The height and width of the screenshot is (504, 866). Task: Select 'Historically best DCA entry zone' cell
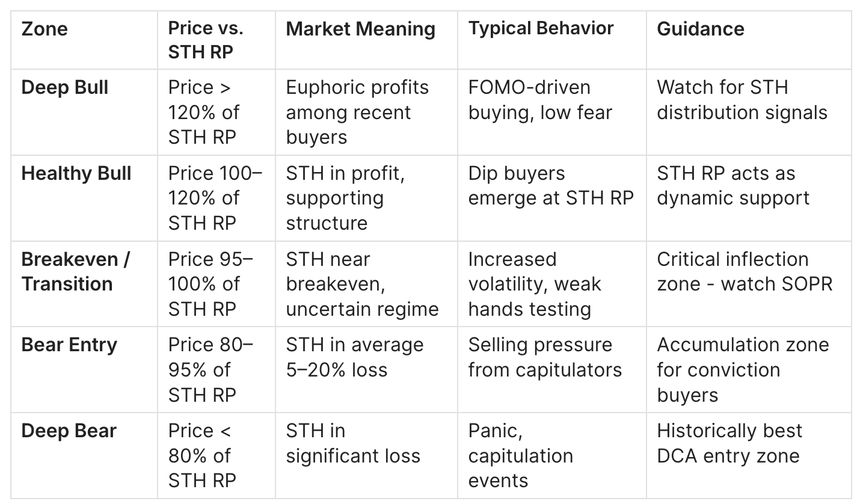click(729, 443)
